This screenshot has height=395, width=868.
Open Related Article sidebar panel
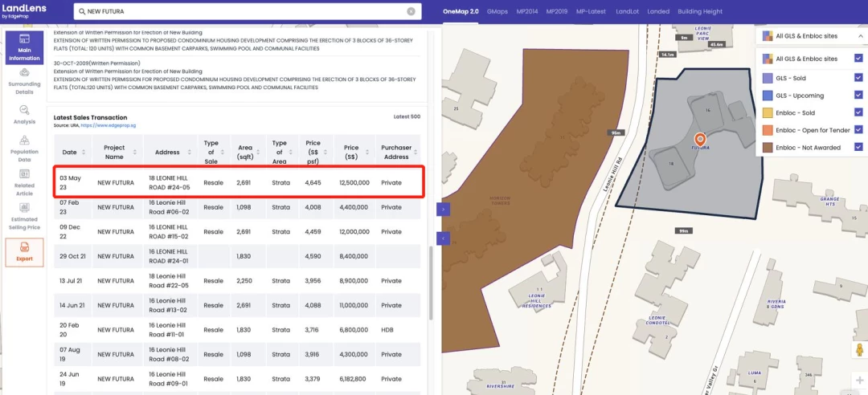pyautogui.click(x=24, y=182)
